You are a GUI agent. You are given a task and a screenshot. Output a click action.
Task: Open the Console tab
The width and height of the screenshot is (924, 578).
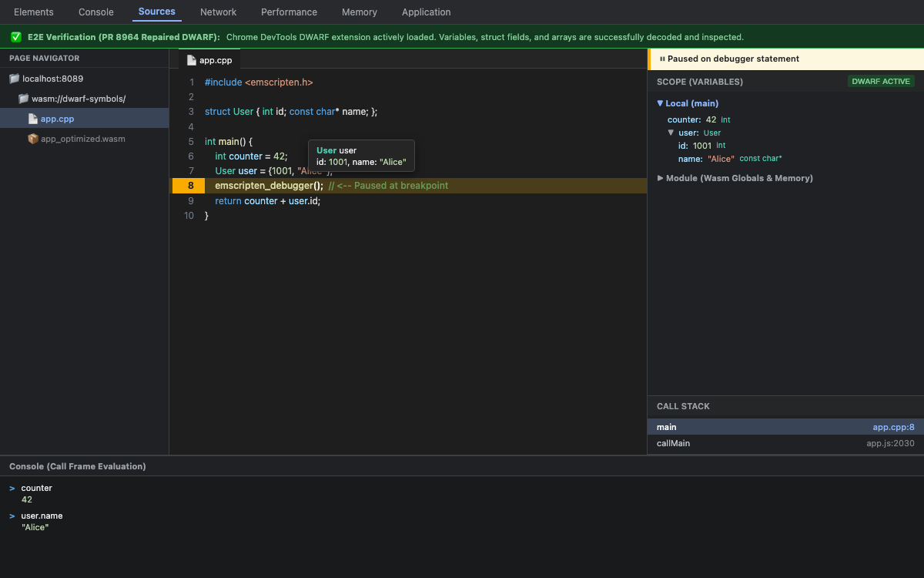pyautogui.click(x=96, y=12)
